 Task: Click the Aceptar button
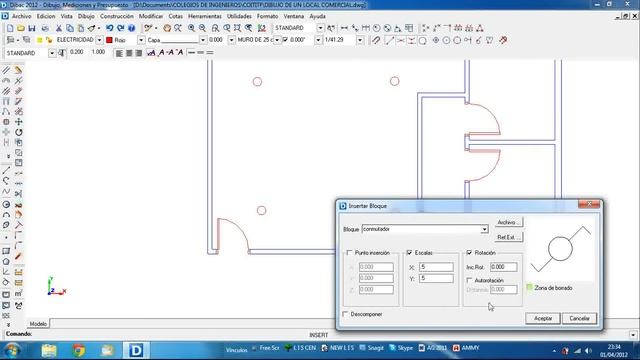543,318
